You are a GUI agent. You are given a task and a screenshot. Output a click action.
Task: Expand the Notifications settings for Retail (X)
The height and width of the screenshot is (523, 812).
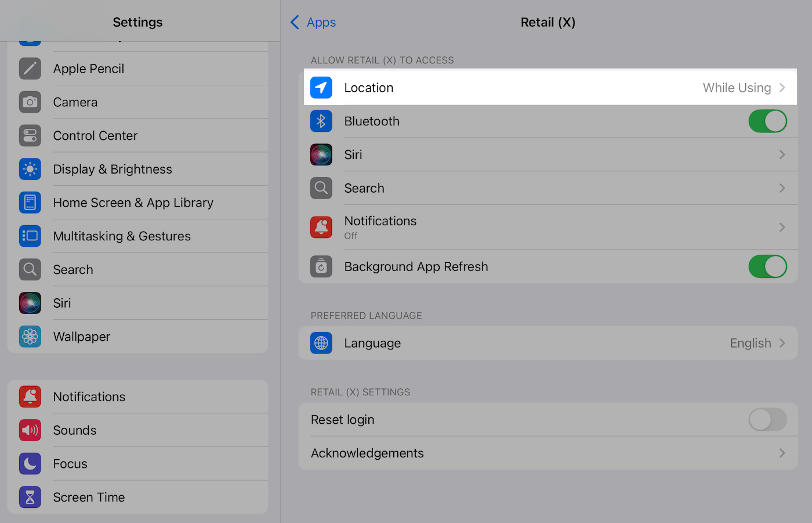coord(548,227)
